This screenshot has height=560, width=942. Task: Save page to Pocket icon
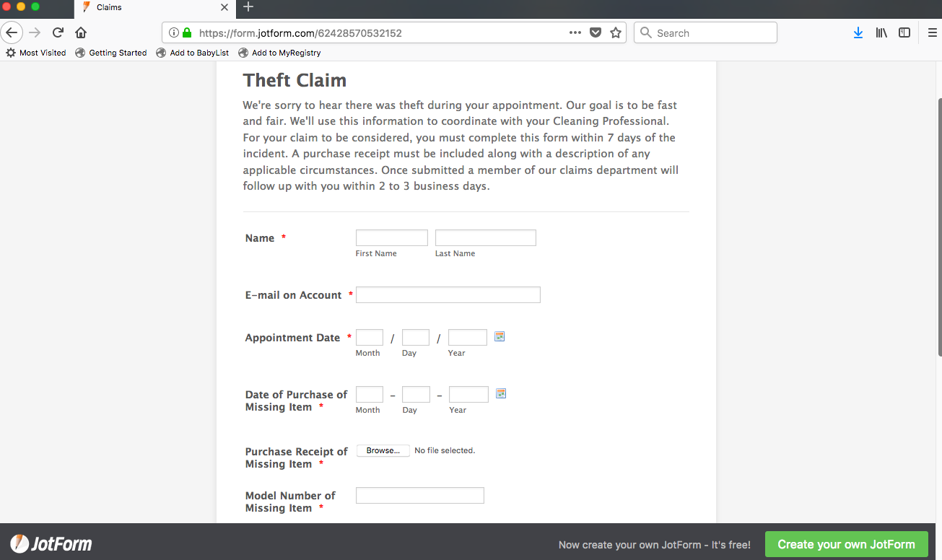tap(596, 32)
